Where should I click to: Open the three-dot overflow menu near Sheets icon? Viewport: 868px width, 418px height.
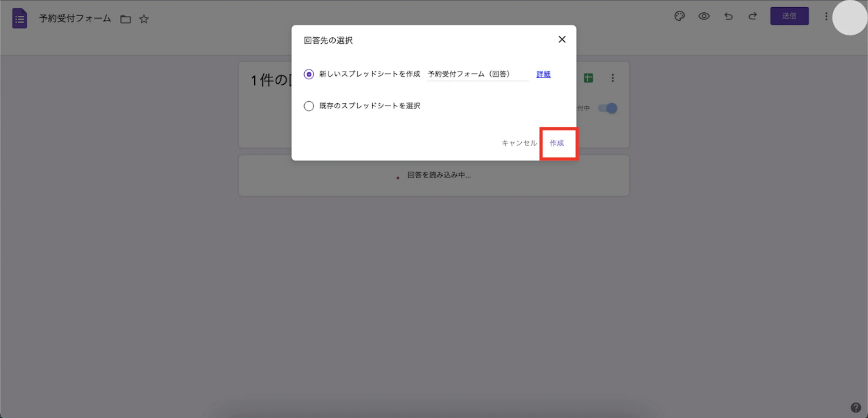coord(613,78)
